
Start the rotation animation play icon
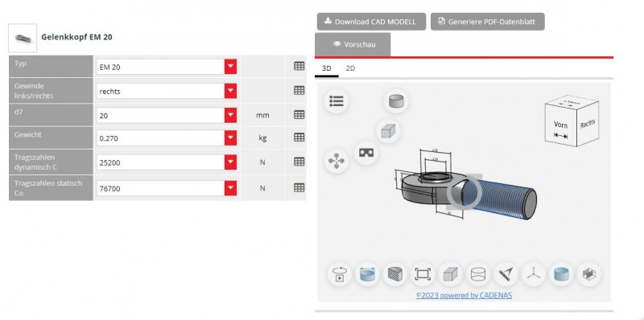coord(340,274)
